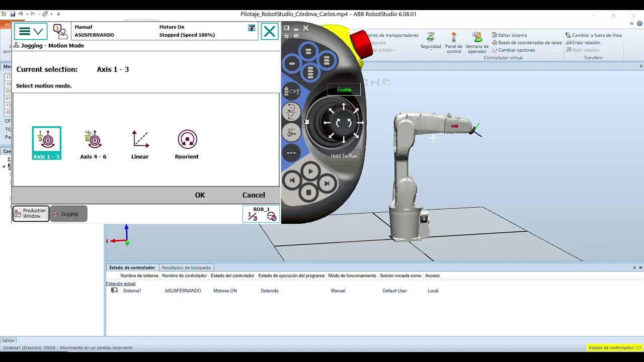
Task: Step forward with pendant key
Action: point(327,184)
